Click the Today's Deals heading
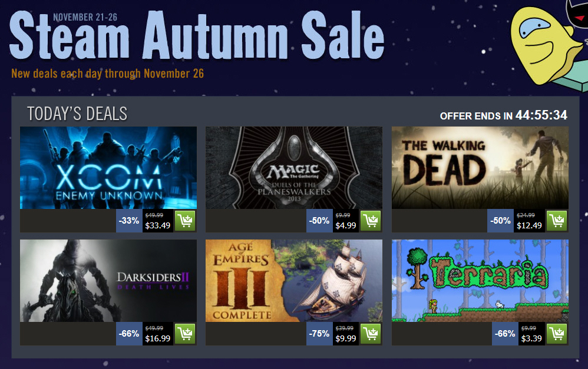Image resolution: width=588 pixels, height=369 pixels. 77,114
